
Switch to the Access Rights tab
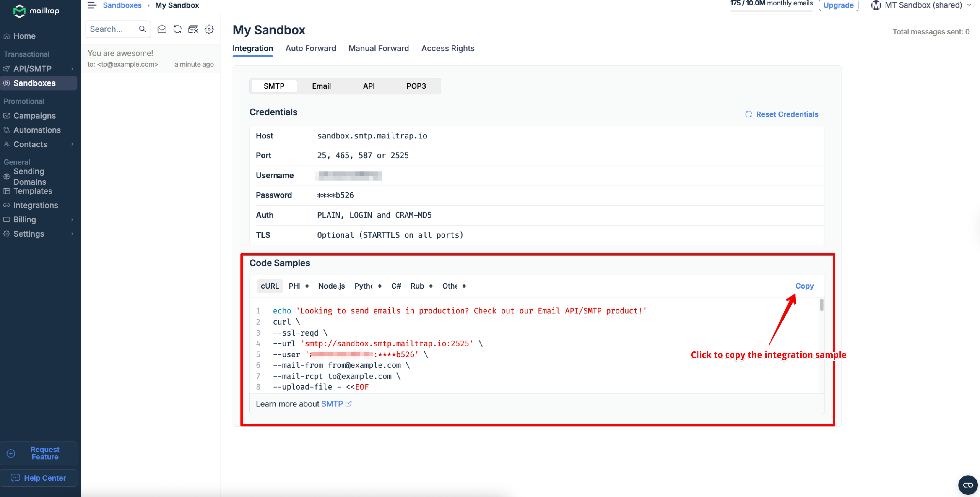click(x=448, y=48)
